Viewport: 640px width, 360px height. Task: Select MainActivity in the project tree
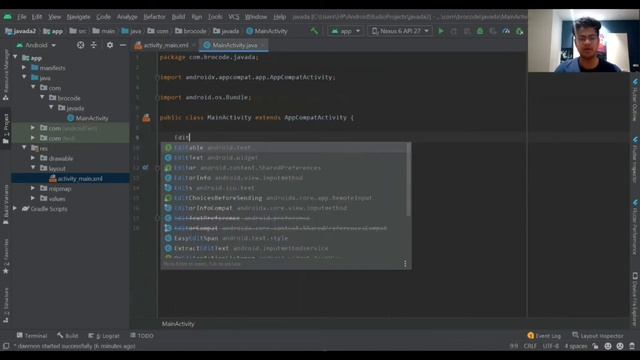click(x=88, y=118)
